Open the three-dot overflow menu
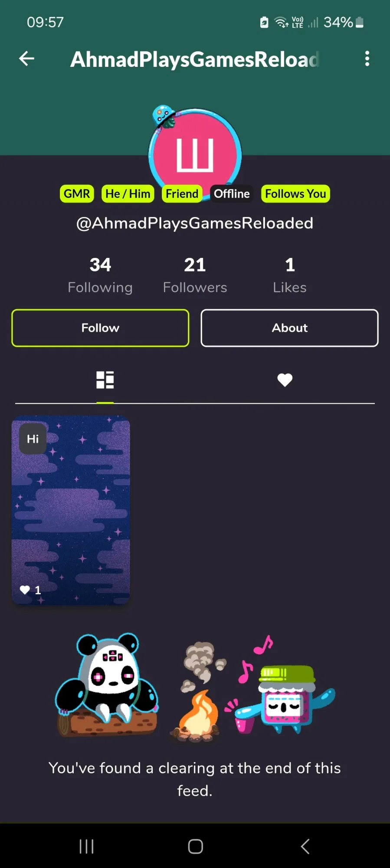 point(367,59)
